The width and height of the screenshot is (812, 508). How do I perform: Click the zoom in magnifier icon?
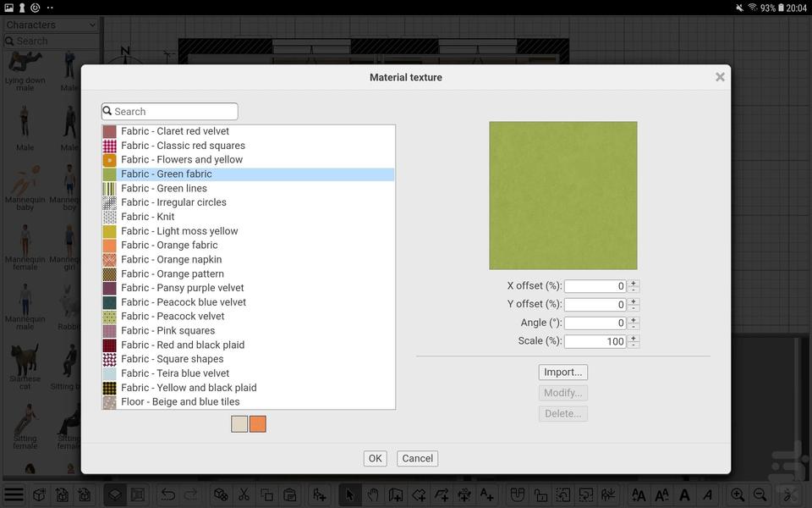point(738,494)
